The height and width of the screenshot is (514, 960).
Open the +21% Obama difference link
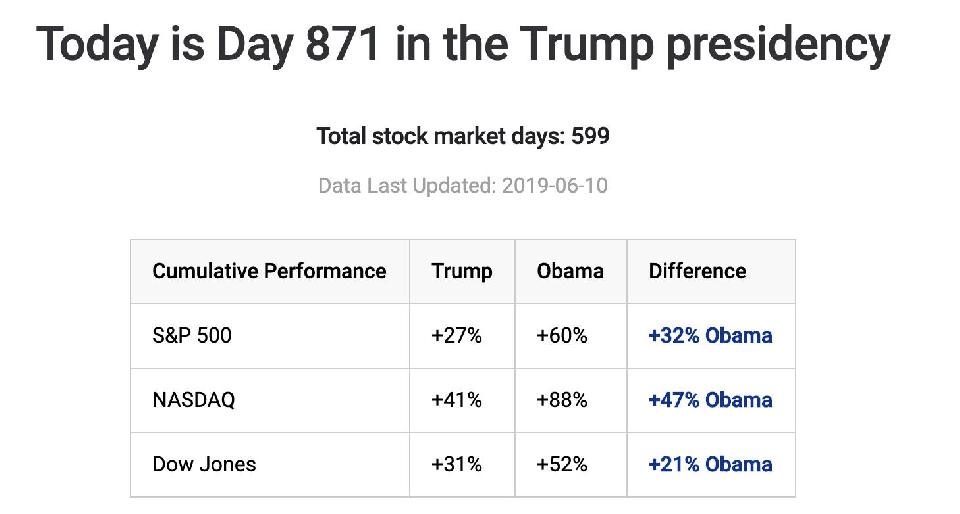[x=710, y=464]
